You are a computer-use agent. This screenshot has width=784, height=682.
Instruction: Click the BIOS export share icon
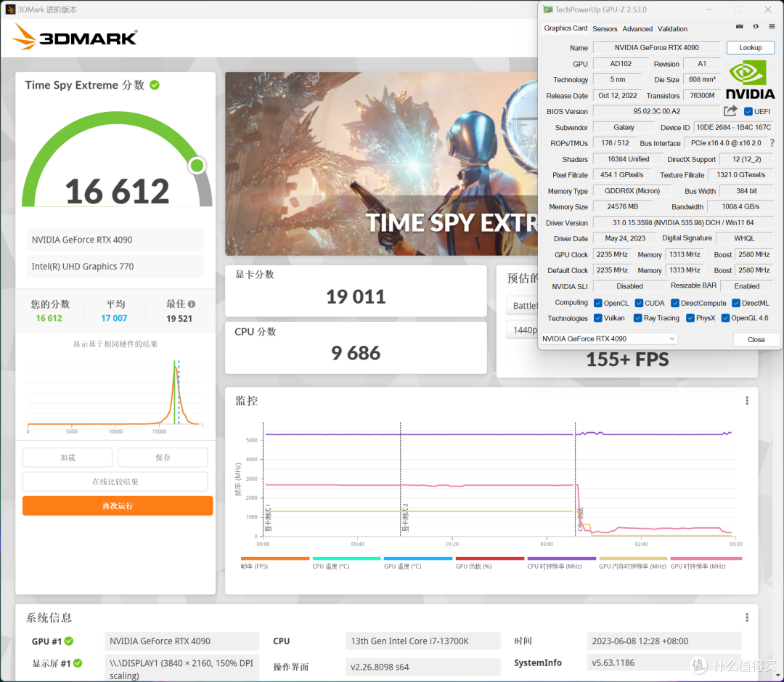click(x=730, y=111)
